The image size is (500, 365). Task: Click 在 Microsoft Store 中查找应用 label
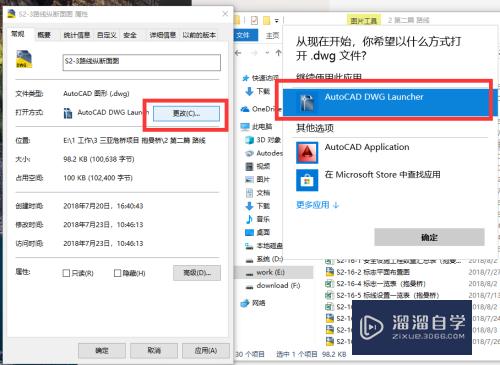[x=382, y=175]
